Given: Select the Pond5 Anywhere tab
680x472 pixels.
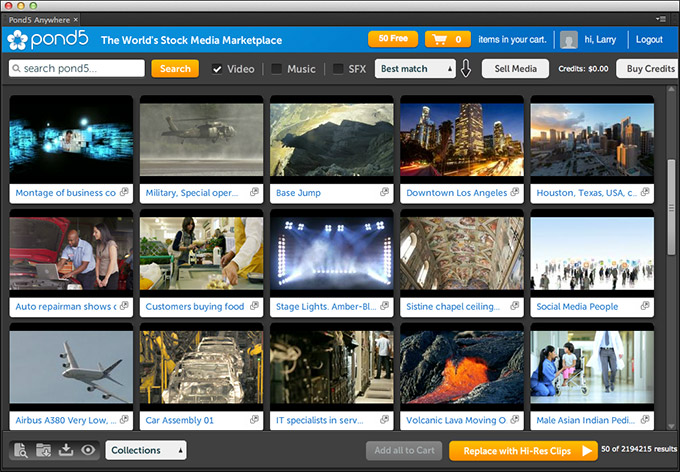Looking at the screenshot, I should (x=39, y=19).
